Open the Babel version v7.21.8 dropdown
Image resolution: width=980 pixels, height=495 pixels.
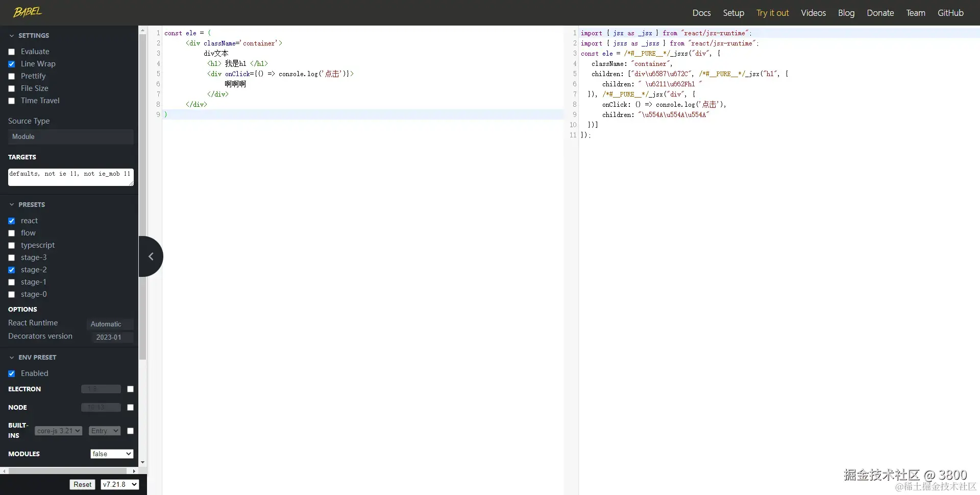[120, 484]
